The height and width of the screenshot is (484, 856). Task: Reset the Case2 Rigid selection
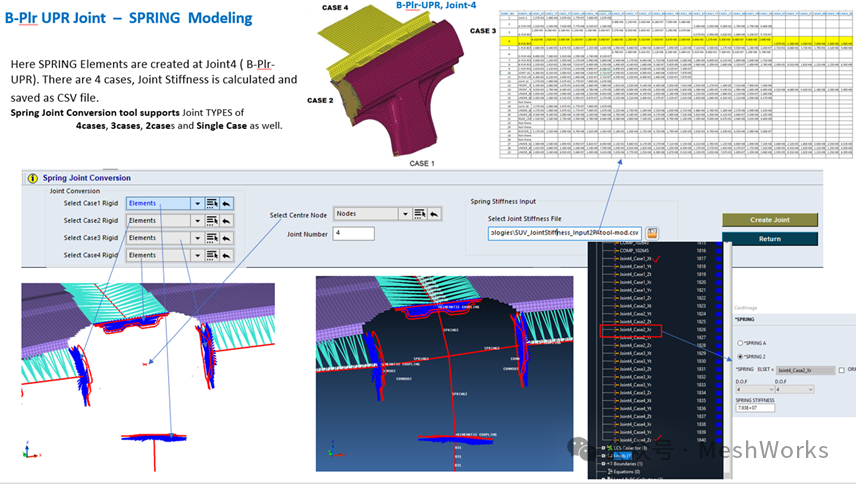tap(226, 221)
